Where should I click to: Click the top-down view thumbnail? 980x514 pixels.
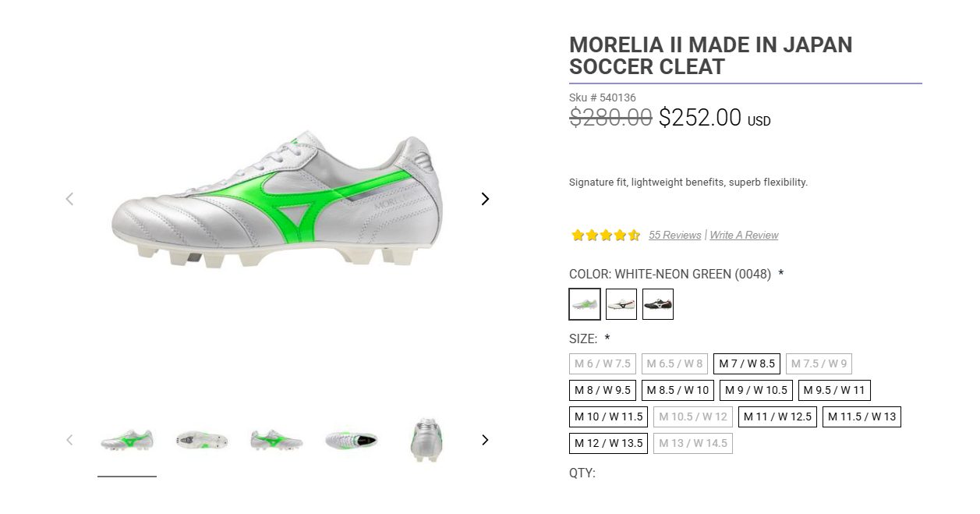click(352, 440)
